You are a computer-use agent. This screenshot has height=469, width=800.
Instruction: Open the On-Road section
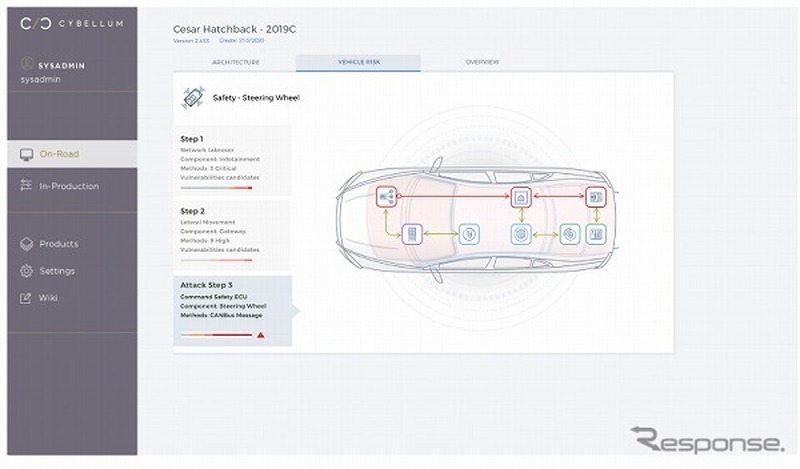pyautogui.click(x=60, y=154)
